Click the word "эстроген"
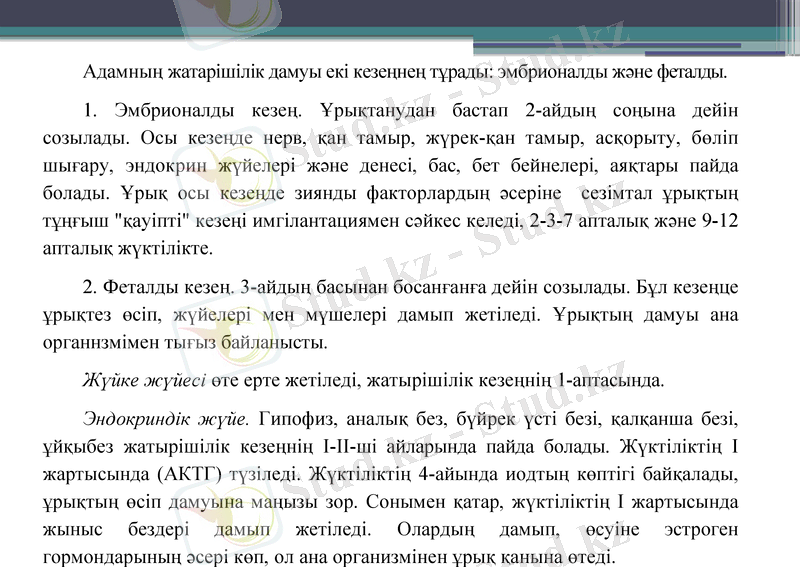This screenshot has height=567, width=800. tap(702, 530)
